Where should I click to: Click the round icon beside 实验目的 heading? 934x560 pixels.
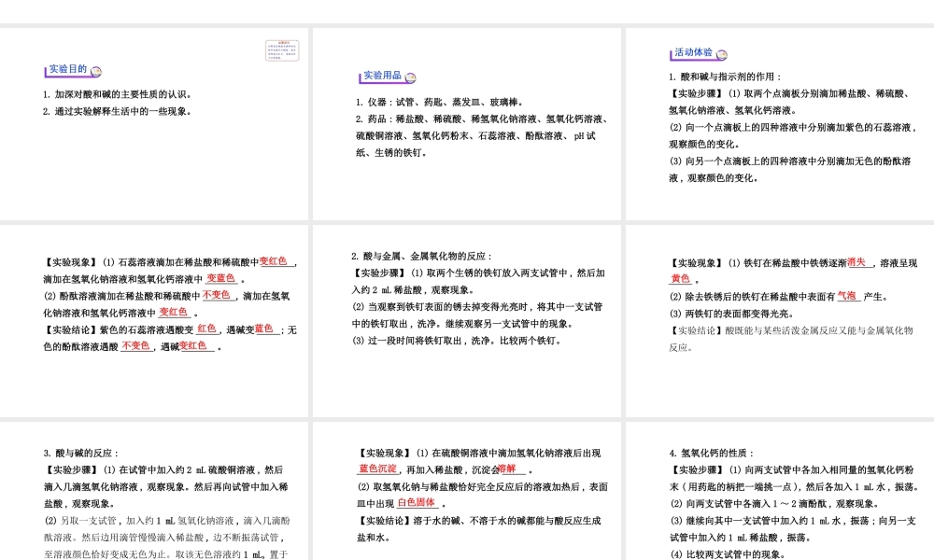[96, 72]
